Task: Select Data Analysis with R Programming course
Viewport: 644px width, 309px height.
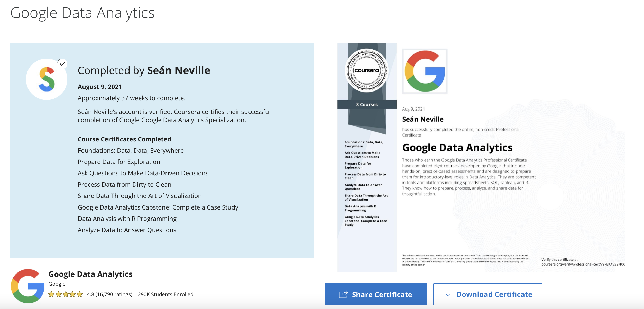Action: [127, 219]
